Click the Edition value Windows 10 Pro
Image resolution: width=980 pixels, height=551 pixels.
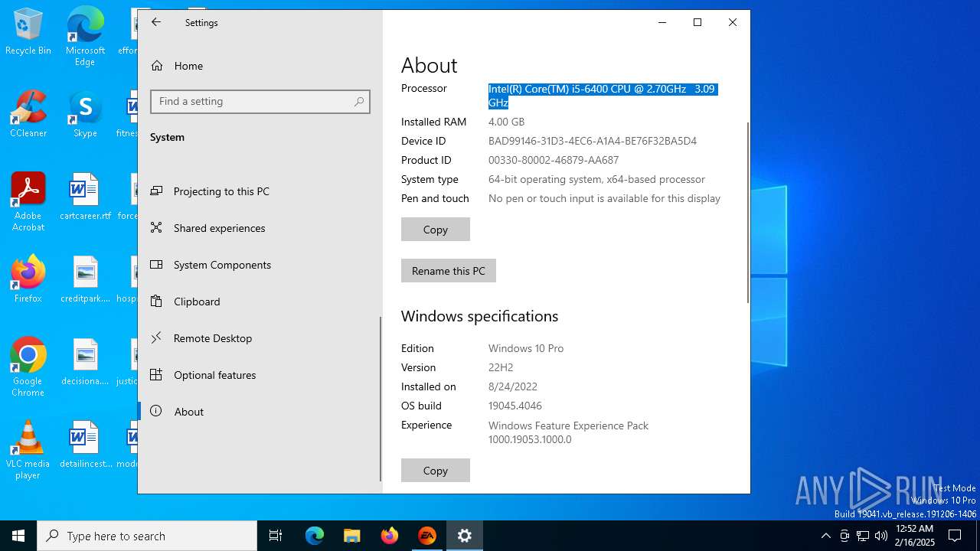click(526, 348)
